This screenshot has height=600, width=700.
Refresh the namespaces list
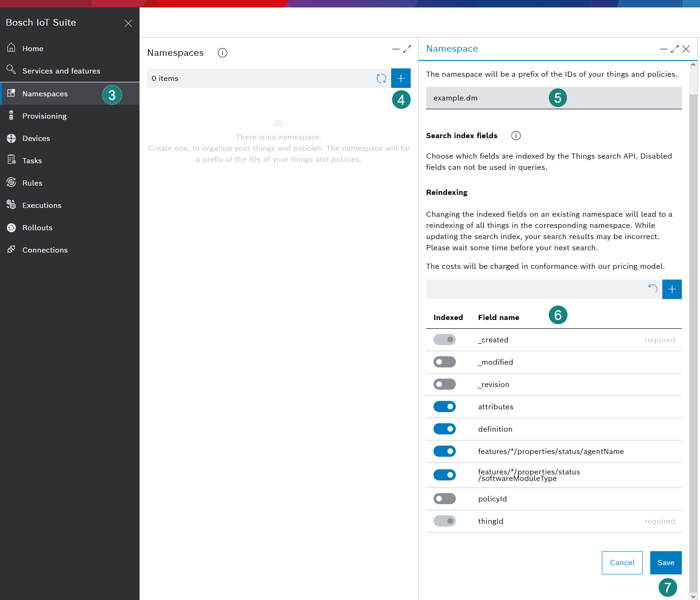(381, 78)
